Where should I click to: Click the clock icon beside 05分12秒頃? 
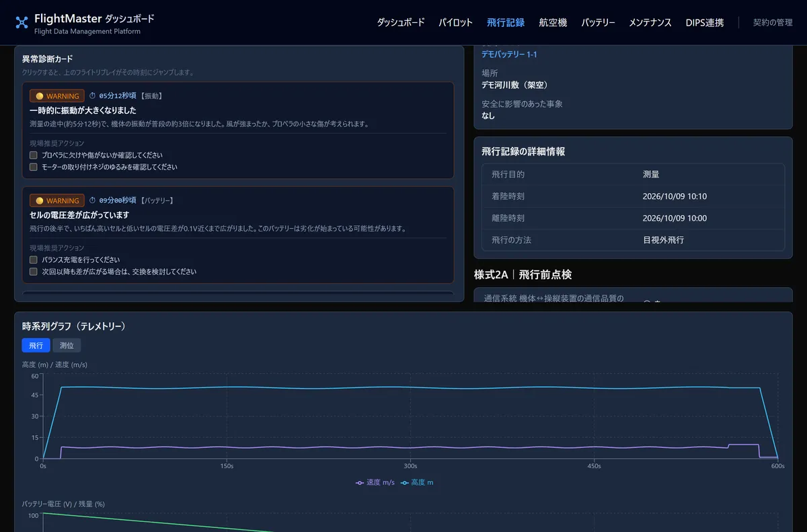pos(93,96)
